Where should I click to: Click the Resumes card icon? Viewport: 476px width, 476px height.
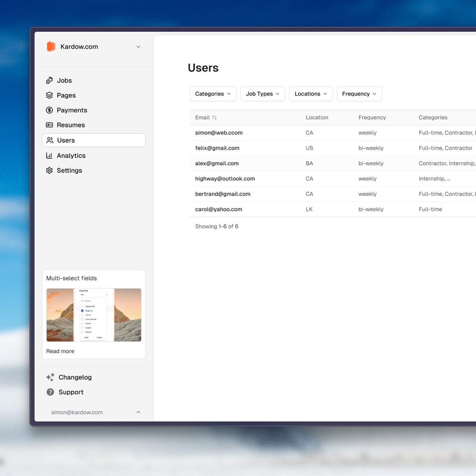(49, 125)
